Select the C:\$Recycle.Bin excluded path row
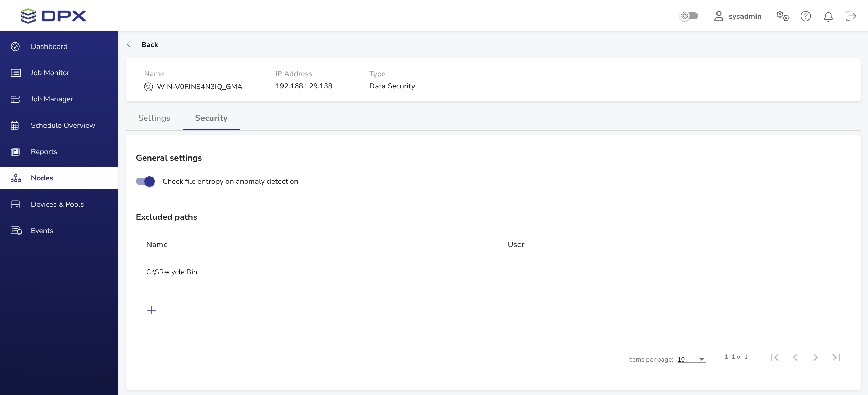This screenshot has width=868, height=395. (172, 272)
